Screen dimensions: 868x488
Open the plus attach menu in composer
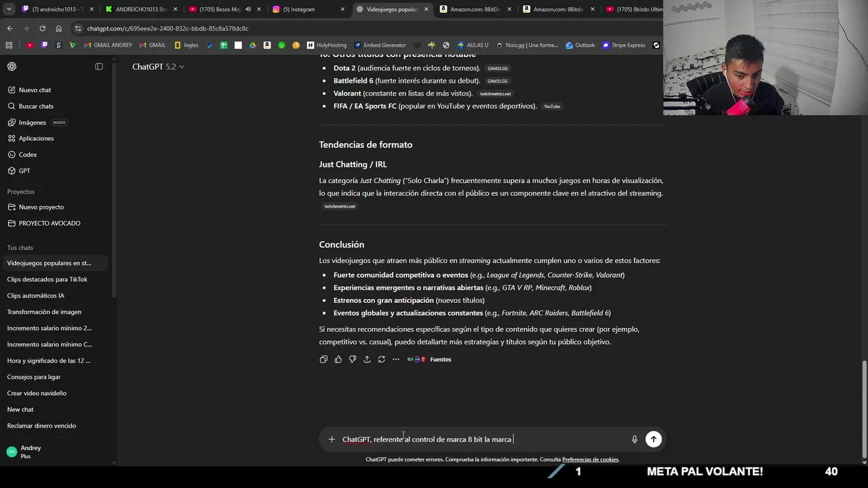[332, 439]
